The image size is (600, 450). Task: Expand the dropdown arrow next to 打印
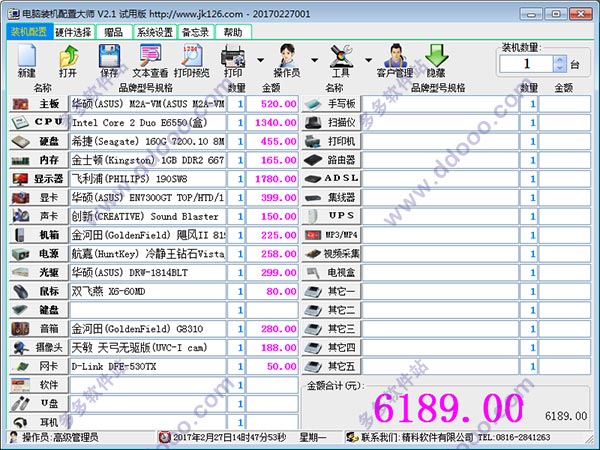point(261,60)
